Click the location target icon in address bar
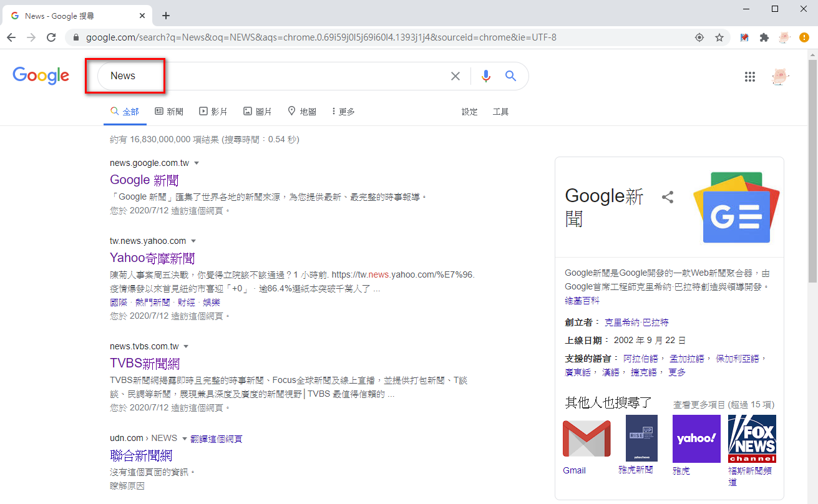This screenshot has width=818, height=504. click(x=699, y=37)
